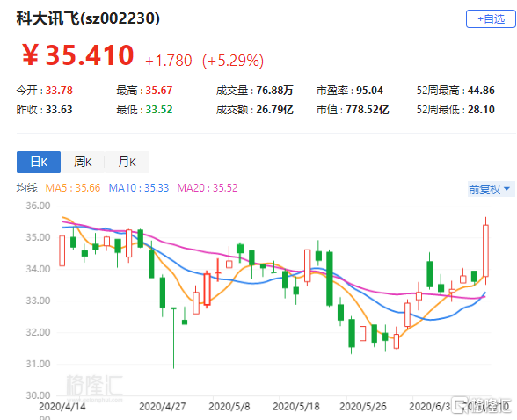
Task: Click the MA10 : 35.33 indicator
Action: click(x=139, y=188)
